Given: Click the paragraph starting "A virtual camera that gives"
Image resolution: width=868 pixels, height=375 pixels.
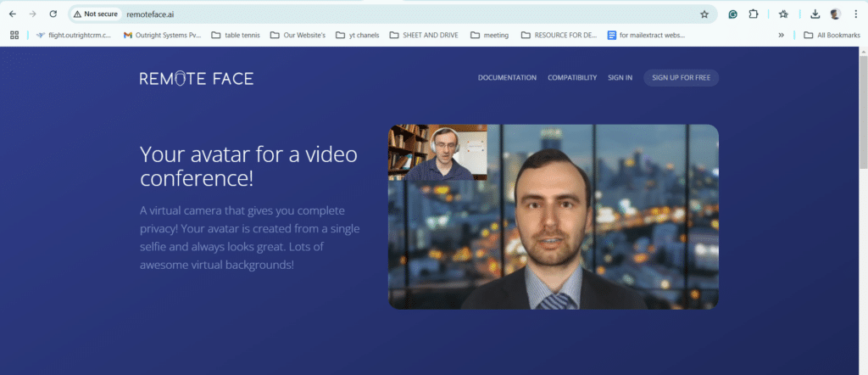Looking at the screenshot, I should [x=250, y=237].
